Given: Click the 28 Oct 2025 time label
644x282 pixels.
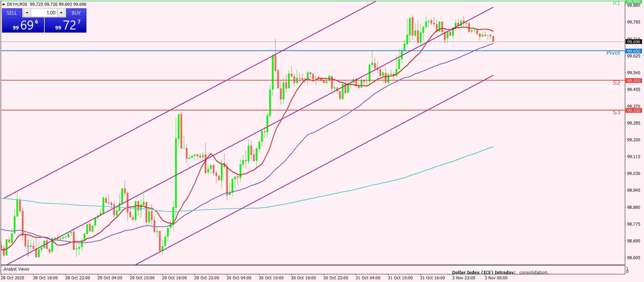Looking at the screenshot, I should [x=12, y=278].
